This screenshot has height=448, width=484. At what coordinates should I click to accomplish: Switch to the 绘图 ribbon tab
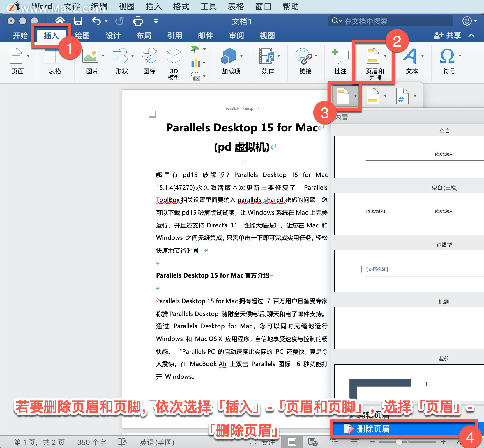(x=82, y=35)
